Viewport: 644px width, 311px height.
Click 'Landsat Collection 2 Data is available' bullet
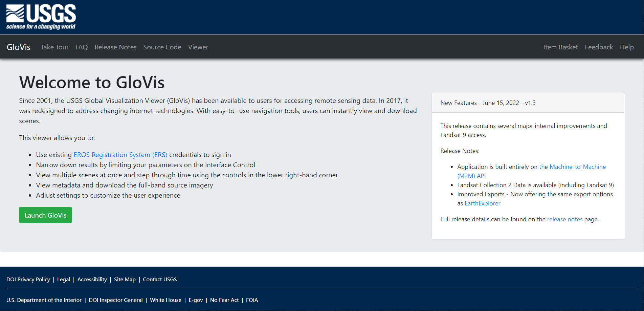[535, 185]
